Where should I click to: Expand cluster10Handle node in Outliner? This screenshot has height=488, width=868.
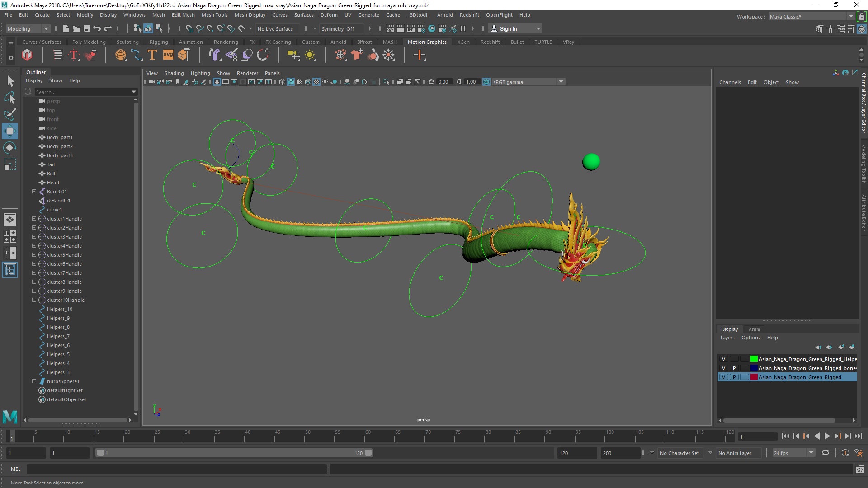[x=33, y=300]
